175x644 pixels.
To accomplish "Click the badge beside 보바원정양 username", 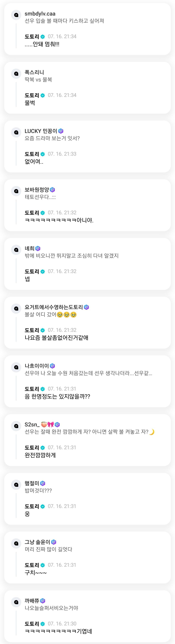I will [52, 190].
